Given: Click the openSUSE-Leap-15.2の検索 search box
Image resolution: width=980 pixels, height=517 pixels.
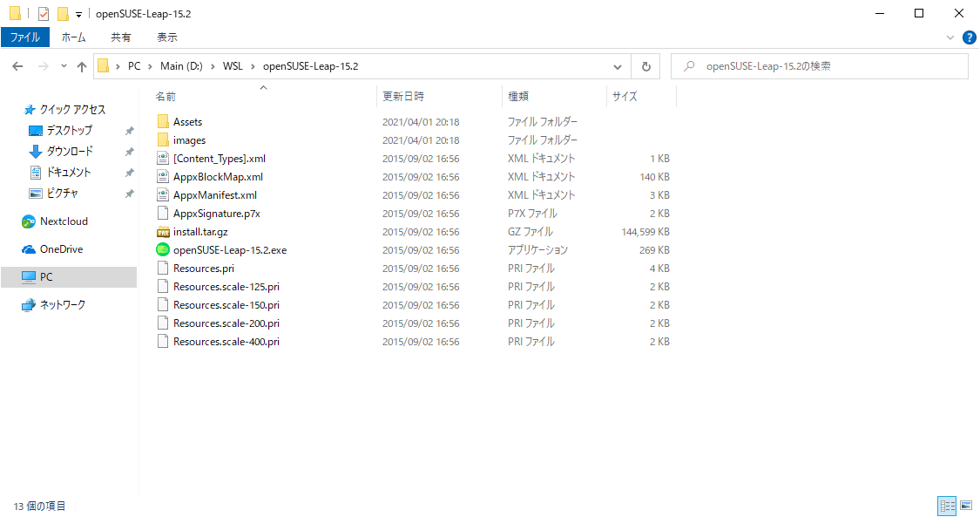Looking at the screenshot, I should pos(820,66).
